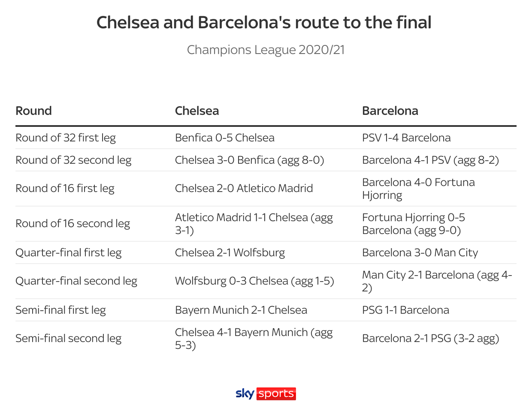Click the Sky Sports logo

coord(266,393)
